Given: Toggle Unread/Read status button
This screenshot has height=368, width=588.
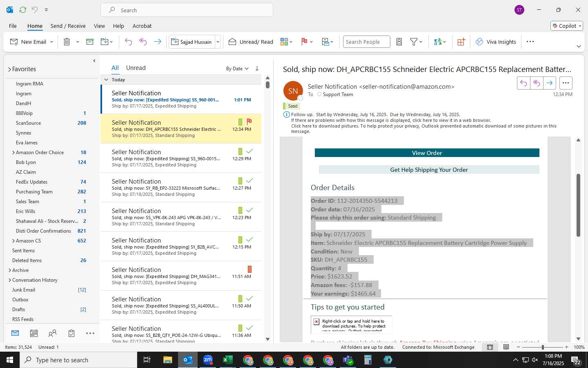Looking at the screenshot, I should 251,42.
